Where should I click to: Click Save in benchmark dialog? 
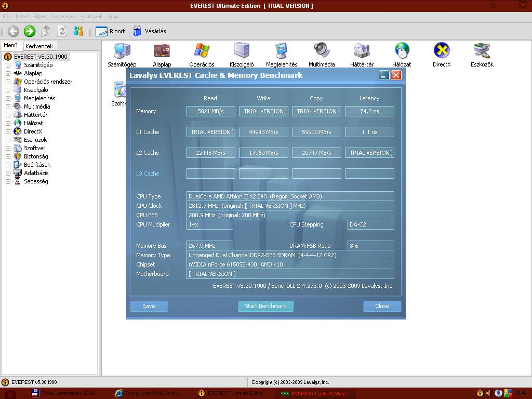pyautogui.click(x=149, y=306)
